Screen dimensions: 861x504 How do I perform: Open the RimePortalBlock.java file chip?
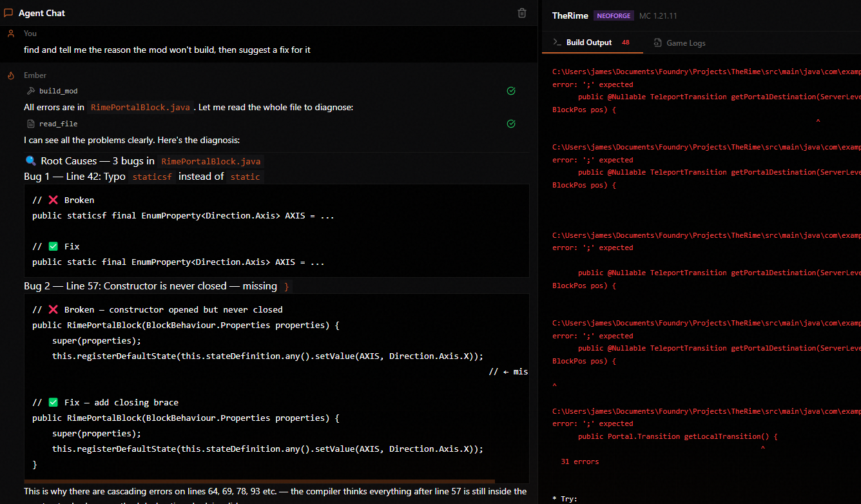[x=140, y=107]
